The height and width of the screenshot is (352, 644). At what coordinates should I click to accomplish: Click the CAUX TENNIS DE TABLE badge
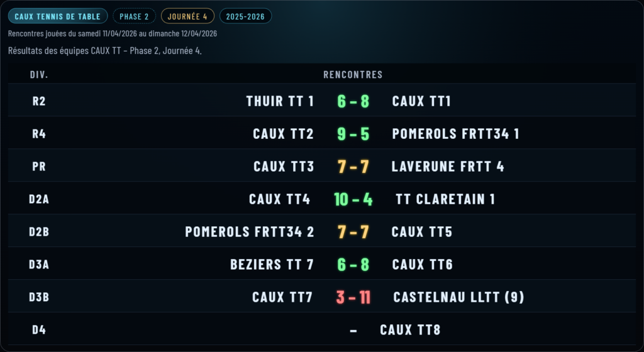(x=58, y=16)
